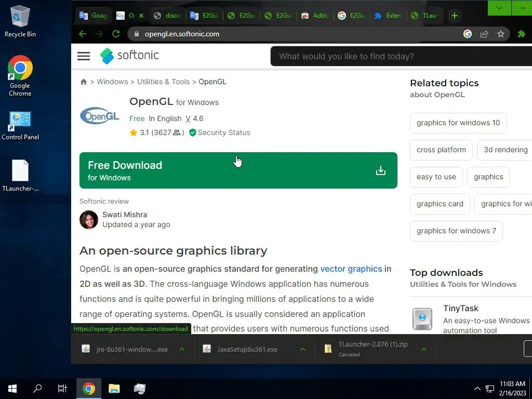Open new tab with the plus button
The image size is (532, 399).
(454, 16)
